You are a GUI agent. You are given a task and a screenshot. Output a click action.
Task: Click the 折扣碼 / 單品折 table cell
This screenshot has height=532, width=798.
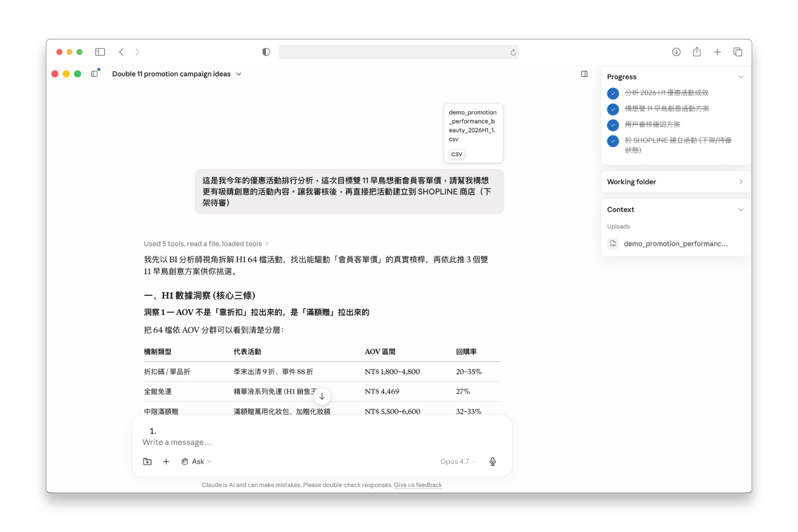pos(167,372)
